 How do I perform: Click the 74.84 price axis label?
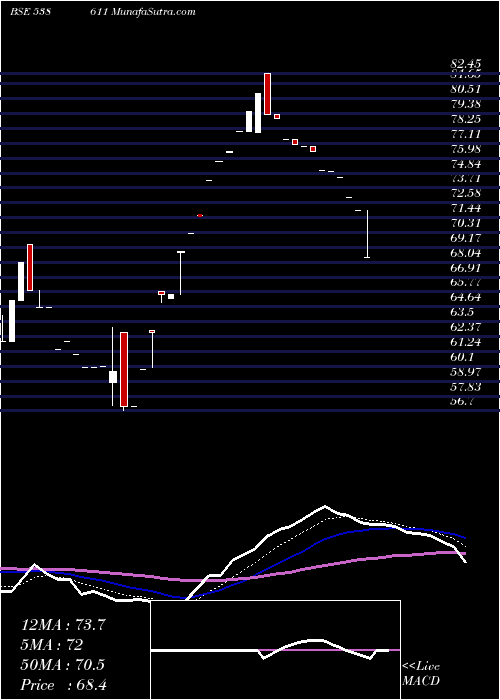click(466, 164)
